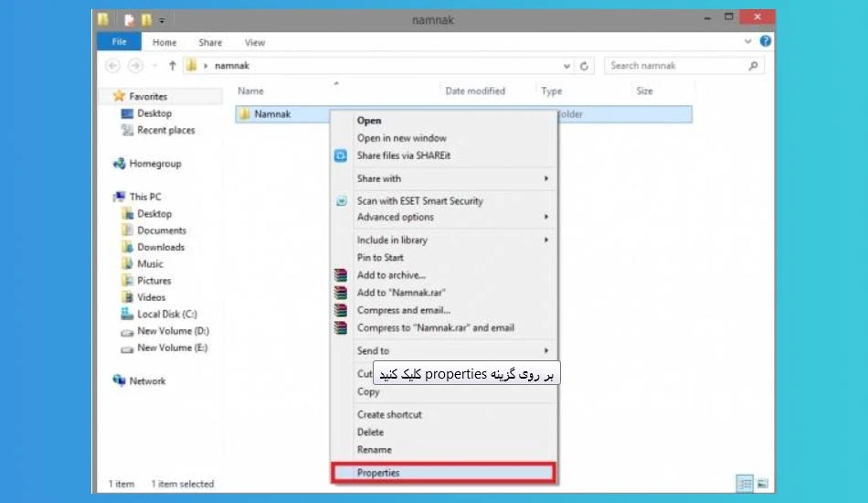Click Scan with ESET Smart Security
Image resolution: width=868 pixels, height=503 pixels.
click(419, 200)
